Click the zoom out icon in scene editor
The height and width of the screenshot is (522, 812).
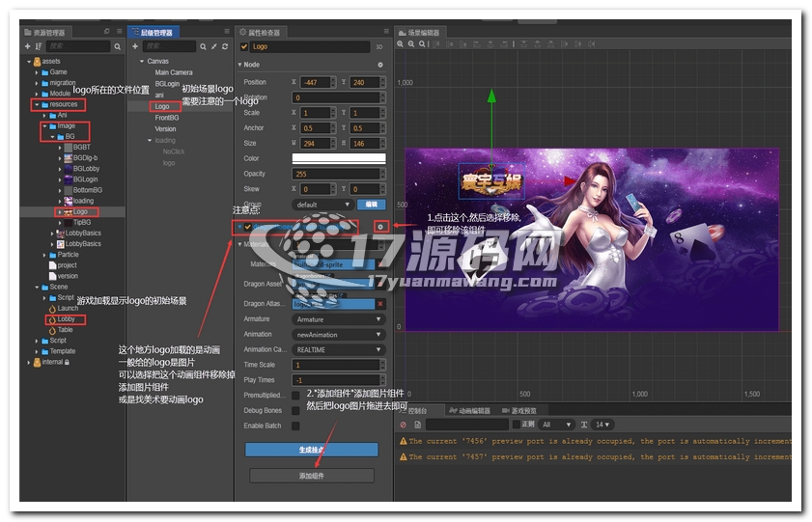click(411, 44)
